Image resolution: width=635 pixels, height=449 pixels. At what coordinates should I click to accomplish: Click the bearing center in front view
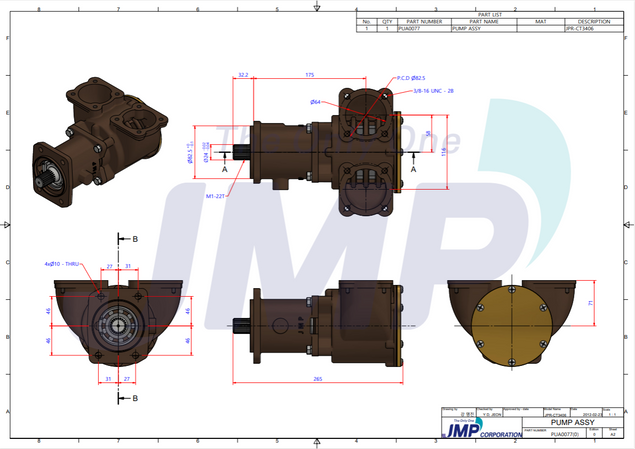119,325
